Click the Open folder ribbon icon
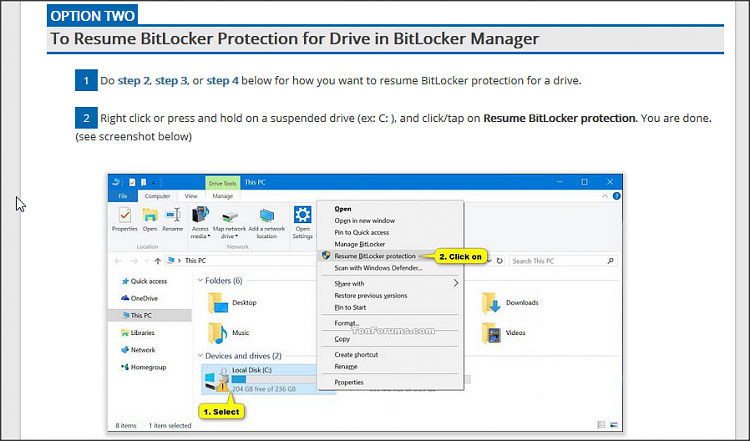 click(150, 215)
